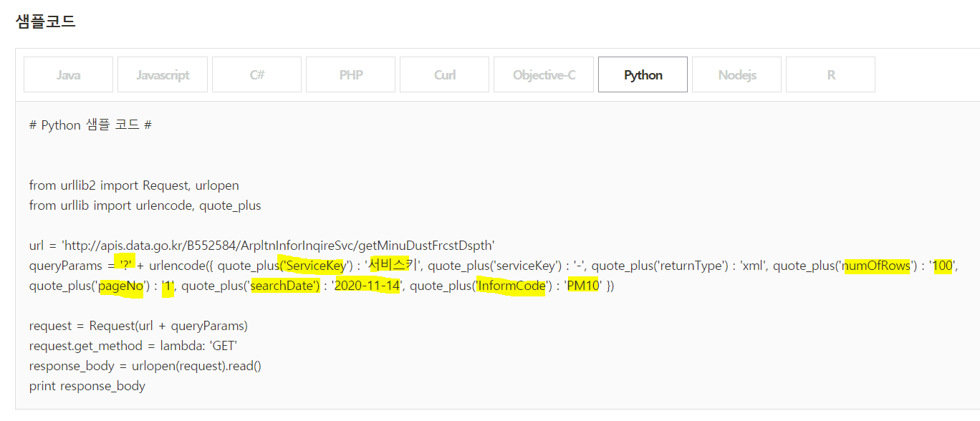The image size is (980, 421).
Task: Click the 'print response_body' code line
Action: [87, 386]
